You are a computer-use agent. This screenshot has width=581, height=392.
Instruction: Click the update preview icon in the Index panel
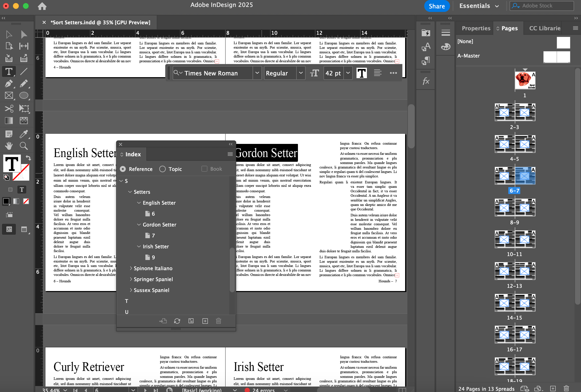[x=177, y=321]
